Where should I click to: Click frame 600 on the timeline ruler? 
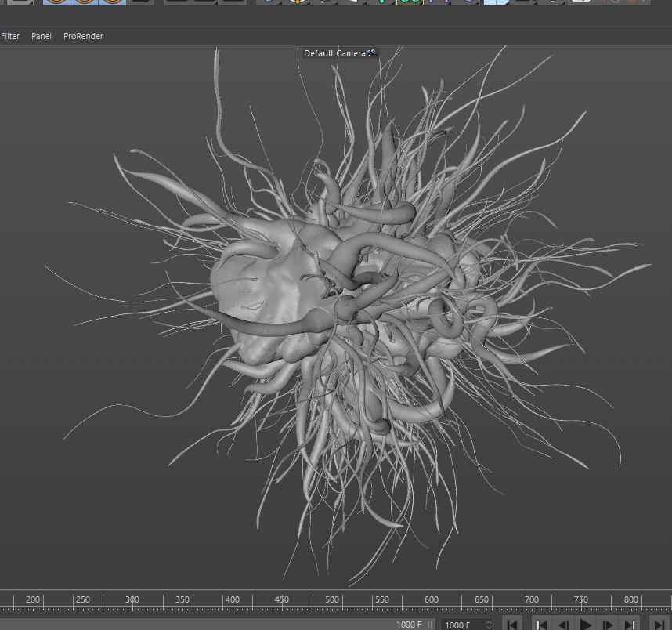(x=432, y=599)
